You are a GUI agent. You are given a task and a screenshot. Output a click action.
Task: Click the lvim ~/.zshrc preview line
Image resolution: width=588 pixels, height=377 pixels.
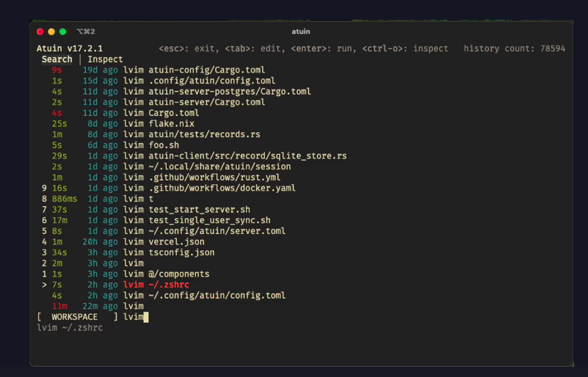click(70, 327)
